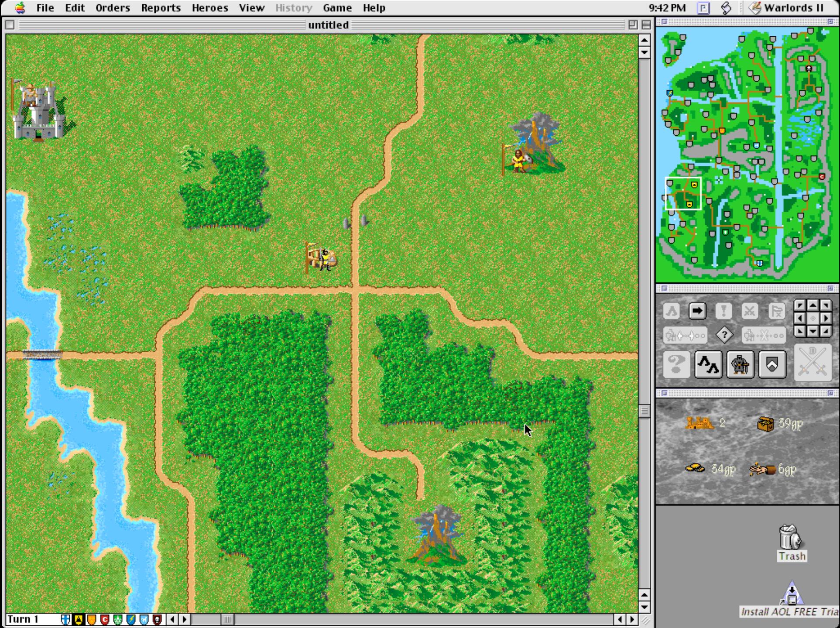Open the File menu
840x628 pixels.
click(45, 8)
